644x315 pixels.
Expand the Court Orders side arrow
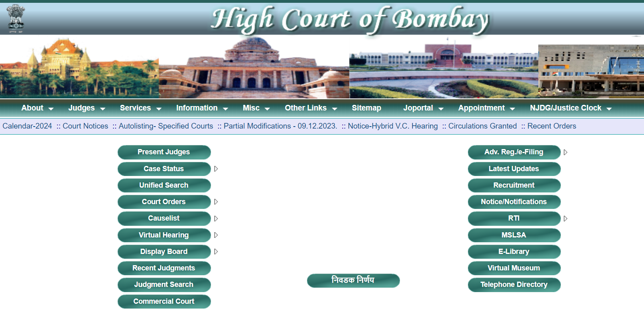click(x=216, y=202)
